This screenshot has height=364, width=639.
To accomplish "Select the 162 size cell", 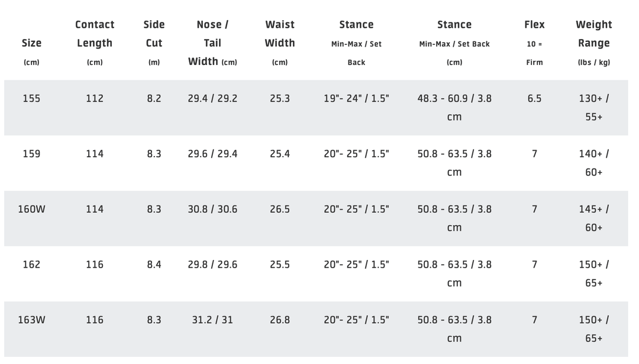I will pos(31,264).
